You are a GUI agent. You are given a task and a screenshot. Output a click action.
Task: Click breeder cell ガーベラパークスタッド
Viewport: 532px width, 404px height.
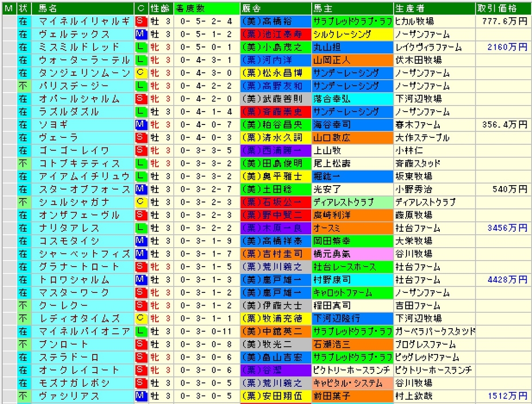click(434, 331)
